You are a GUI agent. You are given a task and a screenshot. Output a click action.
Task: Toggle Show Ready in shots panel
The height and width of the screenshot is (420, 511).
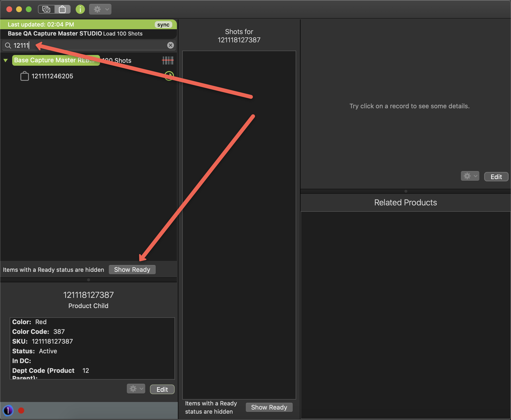click(269, 407)
